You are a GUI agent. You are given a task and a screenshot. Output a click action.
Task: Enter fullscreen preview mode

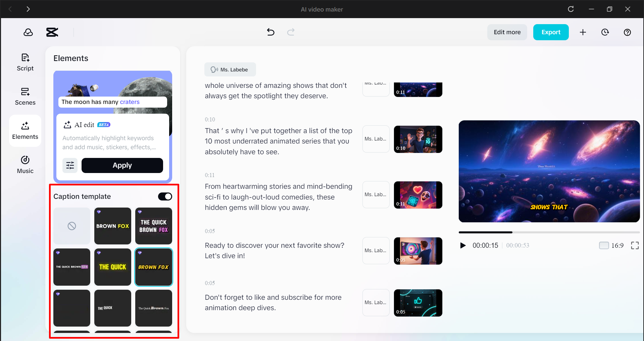coord(635,245)
